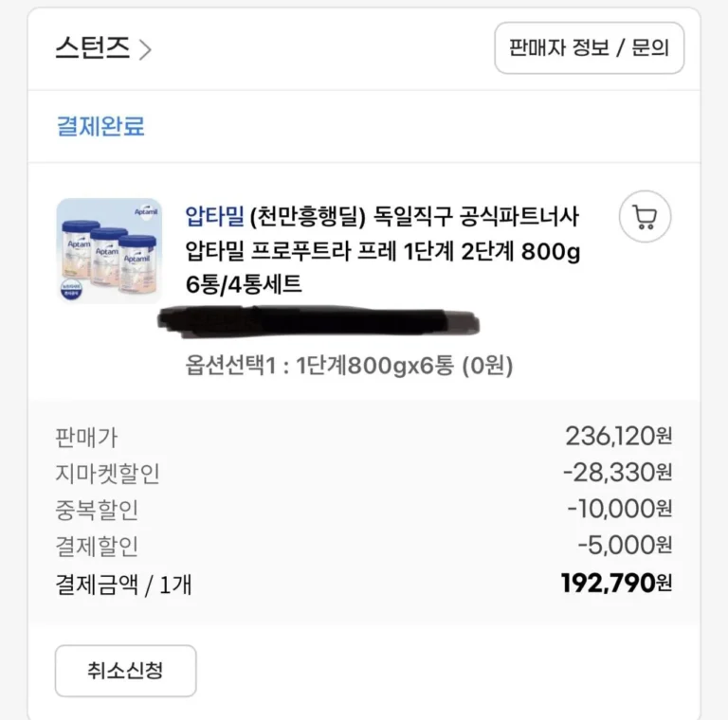Open the 스턴즈 seller name link
This screenshot has width=728, height=720.
[x=92, y=47]
